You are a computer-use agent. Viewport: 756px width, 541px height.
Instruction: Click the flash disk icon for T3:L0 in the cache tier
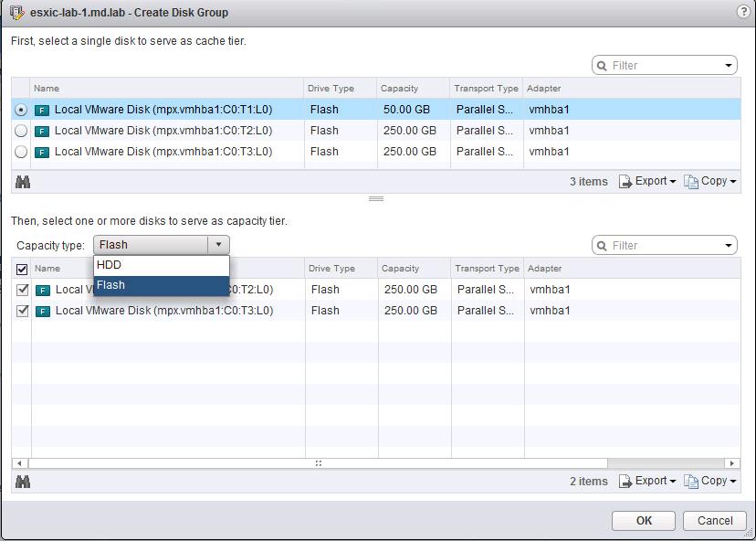(42, 153)
